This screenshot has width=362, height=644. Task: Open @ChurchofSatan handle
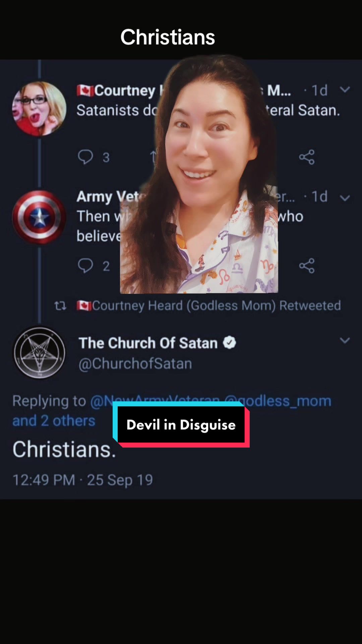click(x=135, y=364)
